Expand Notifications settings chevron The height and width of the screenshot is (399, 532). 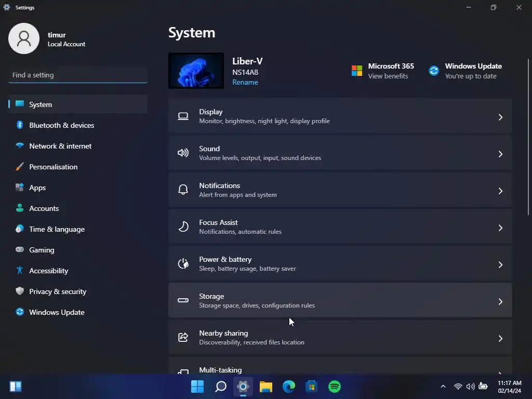tap(500, 191)
